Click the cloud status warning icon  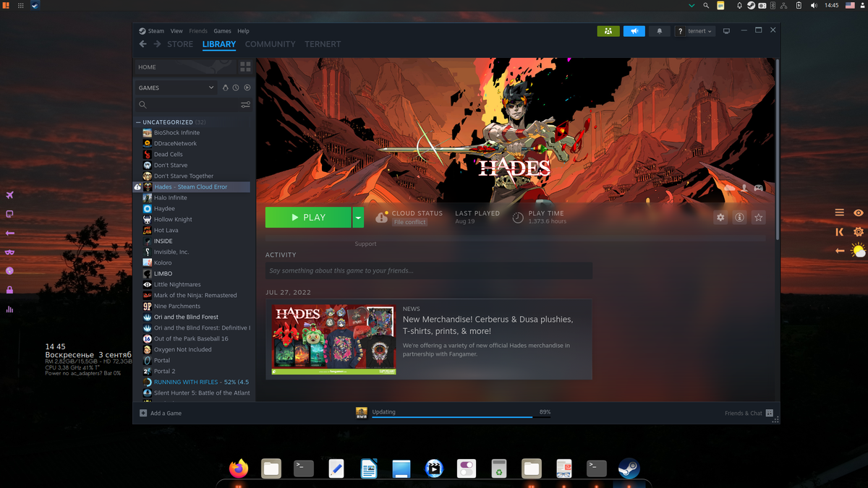381,218
